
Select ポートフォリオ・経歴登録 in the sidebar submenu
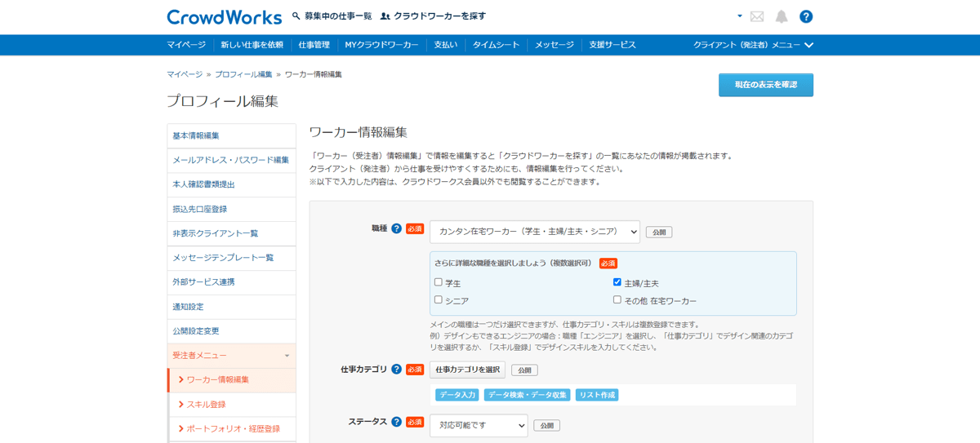point(232,429)
